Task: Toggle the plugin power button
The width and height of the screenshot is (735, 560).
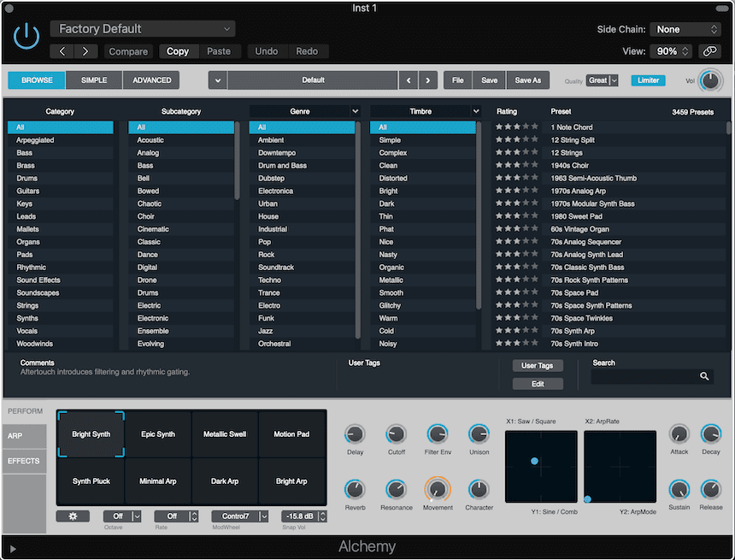Action: point(26,36)
